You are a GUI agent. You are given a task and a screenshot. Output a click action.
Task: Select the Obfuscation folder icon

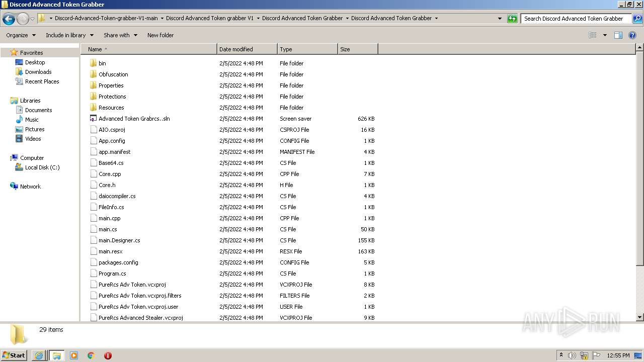93,74
